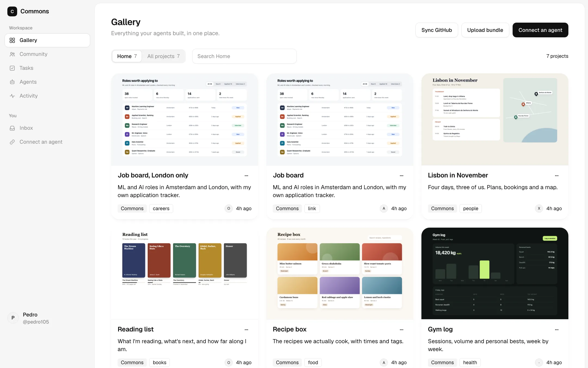
Task: Open the Reading list book covers thumbnail
Action: tap(185, 273)
